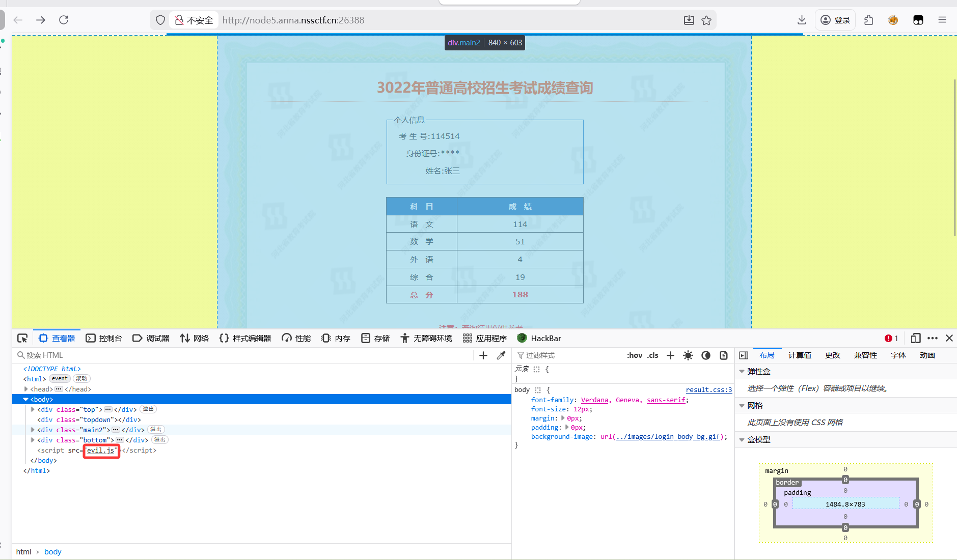Open the browser extensions puzzle icon
Image resolution: width=957 pixels, height=560 pixels.
pyautogui.click(x=869, y=20)
